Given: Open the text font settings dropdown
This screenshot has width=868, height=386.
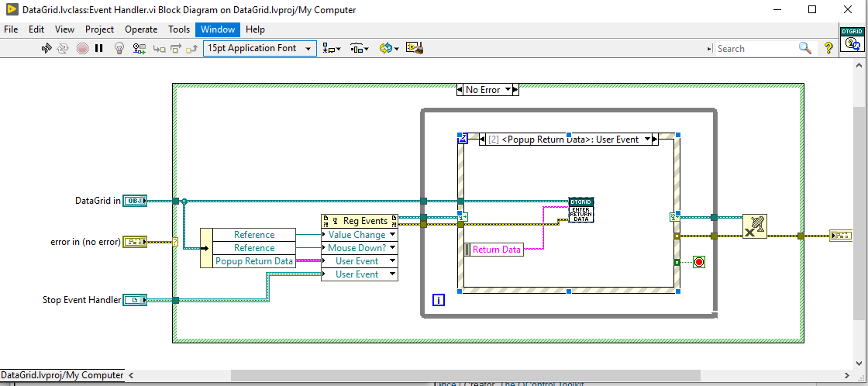Looking at the screenshot, I should click(260, 48).
